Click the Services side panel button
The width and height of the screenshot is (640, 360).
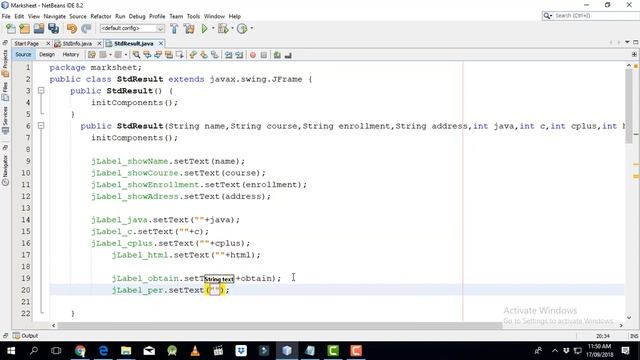(5, 120)
